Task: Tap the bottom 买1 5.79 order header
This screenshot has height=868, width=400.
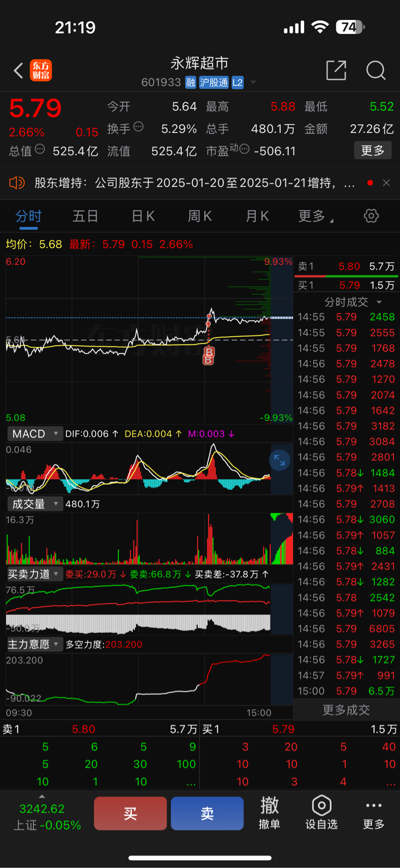Action: point(300,729)
